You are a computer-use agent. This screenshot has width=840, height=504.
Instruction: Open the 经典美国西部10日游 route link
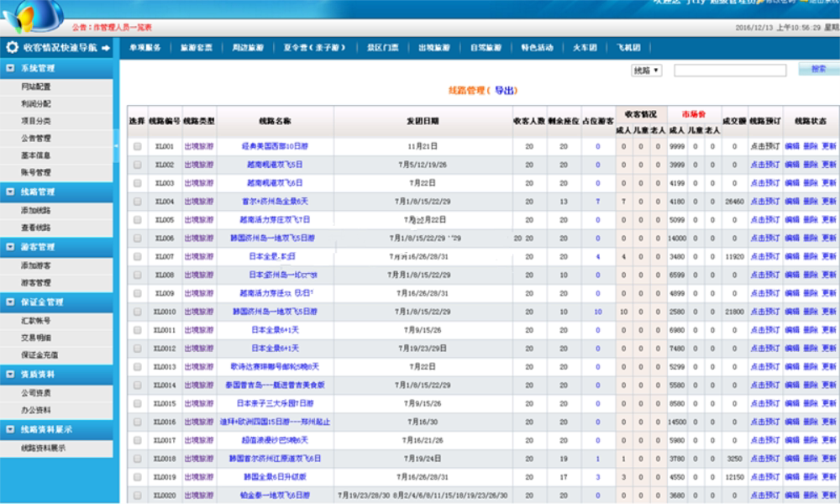pos(275,146)
